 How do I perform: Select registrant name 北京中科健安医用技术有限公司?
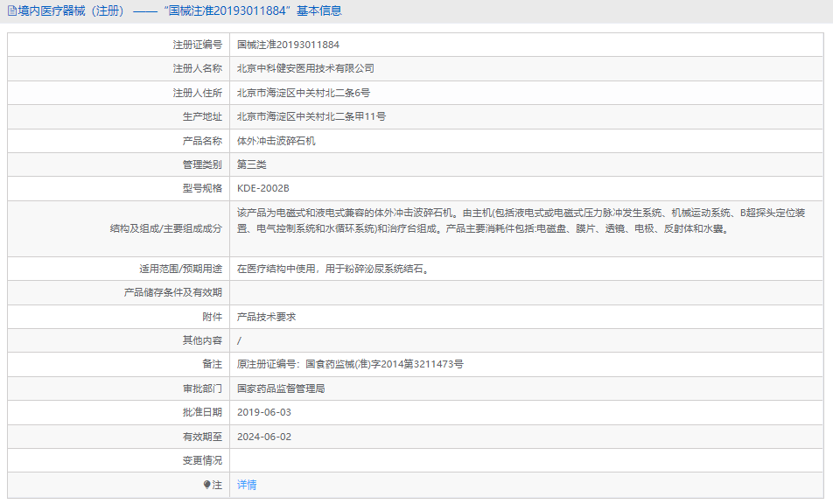(305, 68)
